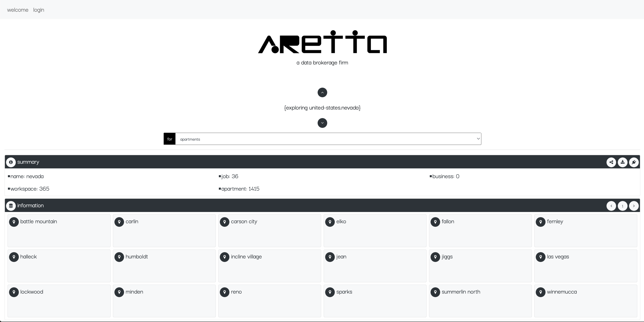Image resolution: width=644 pixels, height=322 pixels.
Task: Click the minden location pin icon
Action: click(119, 292)
